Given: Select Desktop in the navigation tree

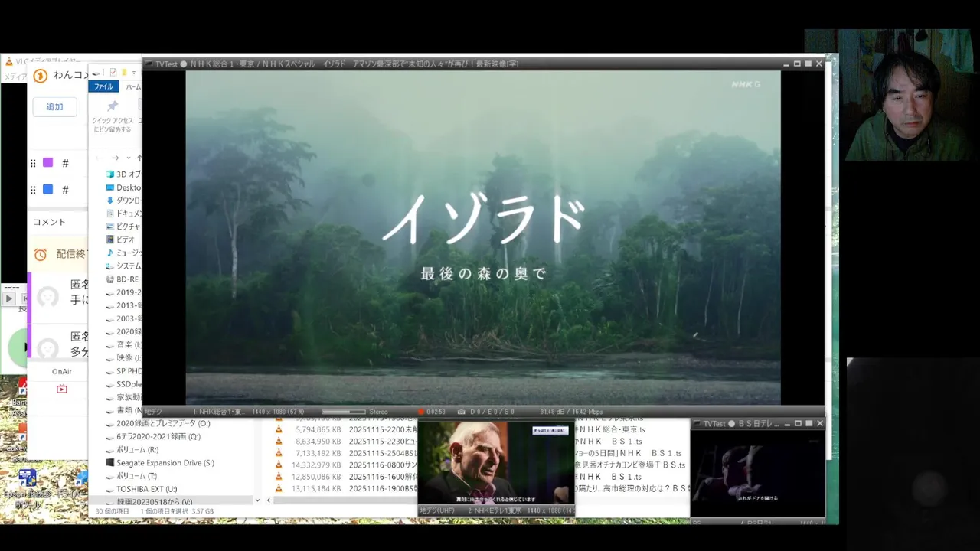Looking at the screenshot, I should tap(123, 187).
